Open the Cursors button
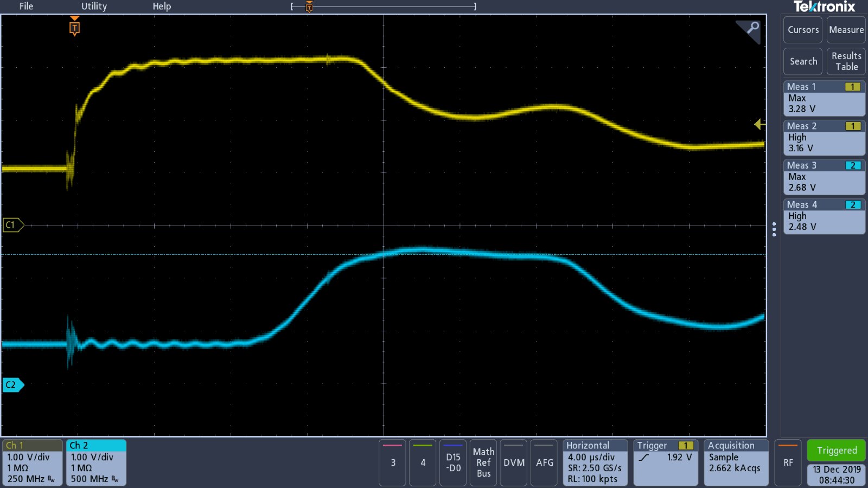 [803, 30]
